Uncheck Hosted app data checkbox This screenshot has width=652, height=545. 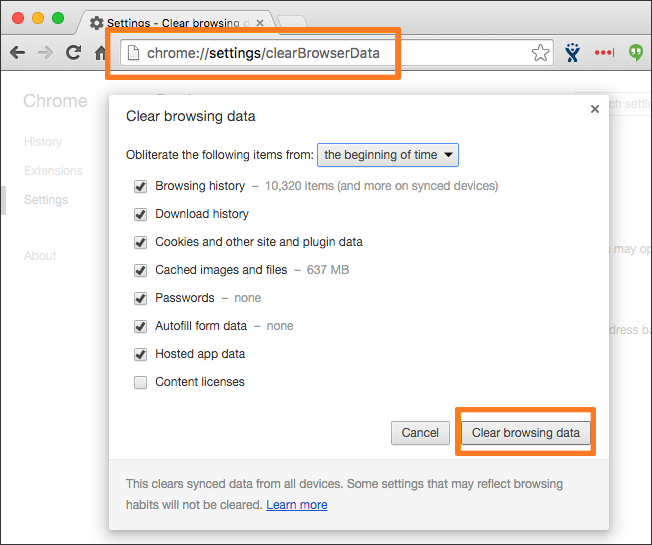(141, 354)
